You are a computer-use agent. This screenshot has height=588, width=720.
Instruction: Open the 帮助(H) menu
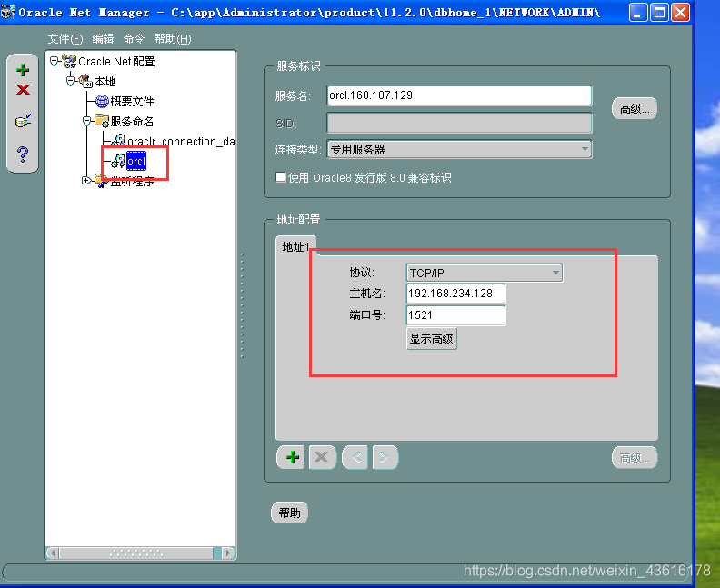coord(173,39)
